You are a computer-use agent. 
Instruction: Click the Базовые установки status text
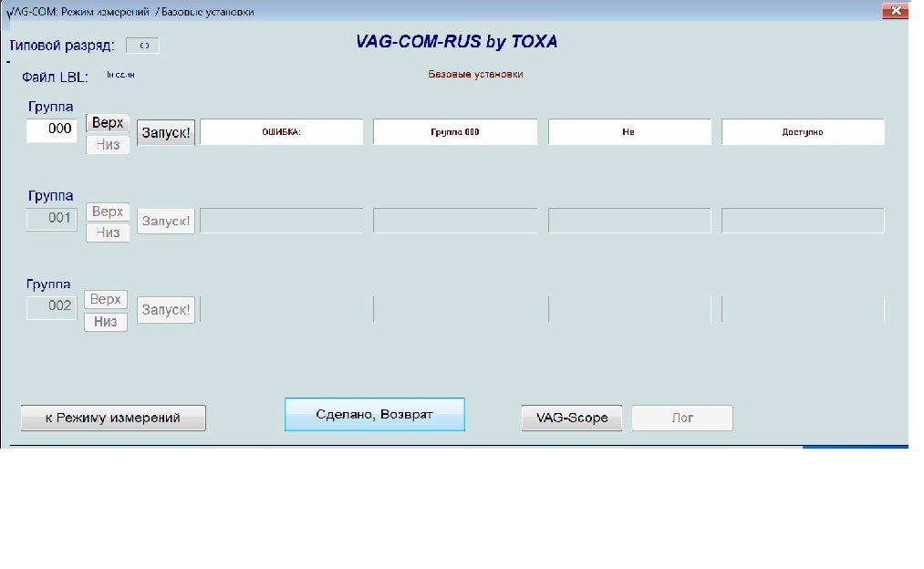(x=475, y=74)
